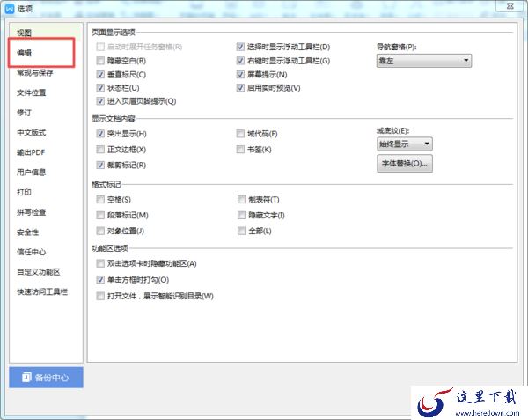Open the 域底纹 dropdown showing 始终显示
This screenshot has width=528, height=420.
(405, 144)
